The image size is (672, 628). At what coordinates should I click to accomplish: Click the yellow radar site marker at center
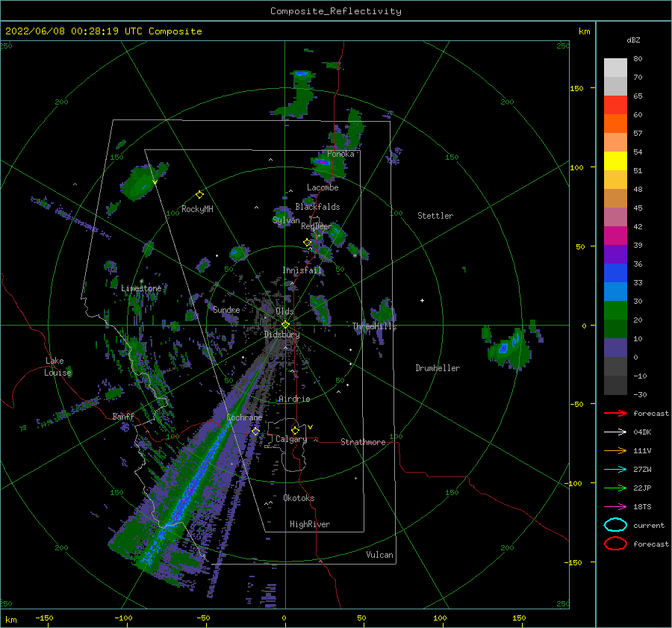[285, 325]
